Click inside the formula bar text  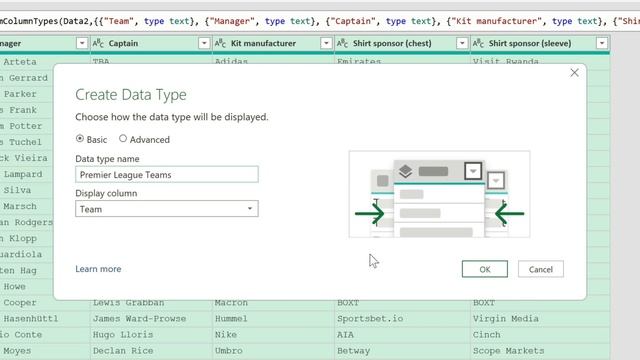pyautogui.click(x=320, y=21)
